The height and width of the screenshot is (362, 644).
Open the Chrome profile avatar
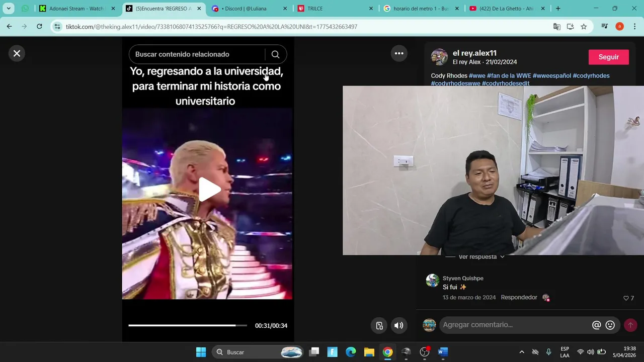(x=619, y=27)
